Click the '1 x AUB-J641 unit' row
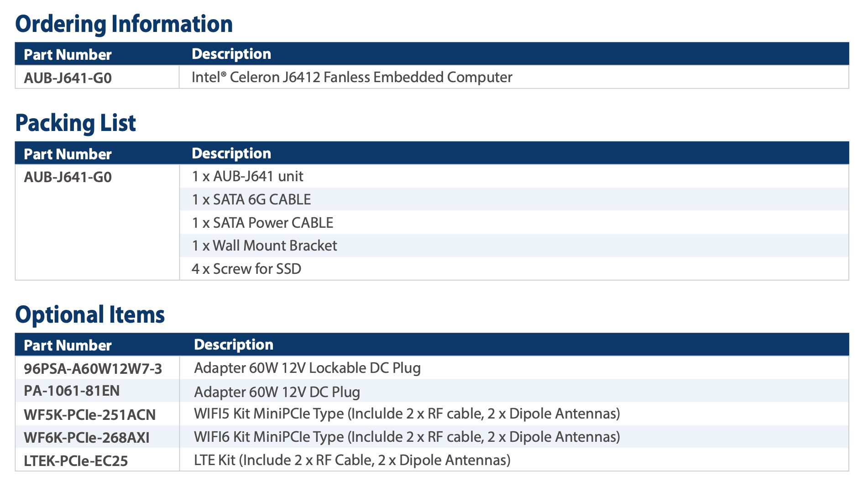 click(247, 176)
